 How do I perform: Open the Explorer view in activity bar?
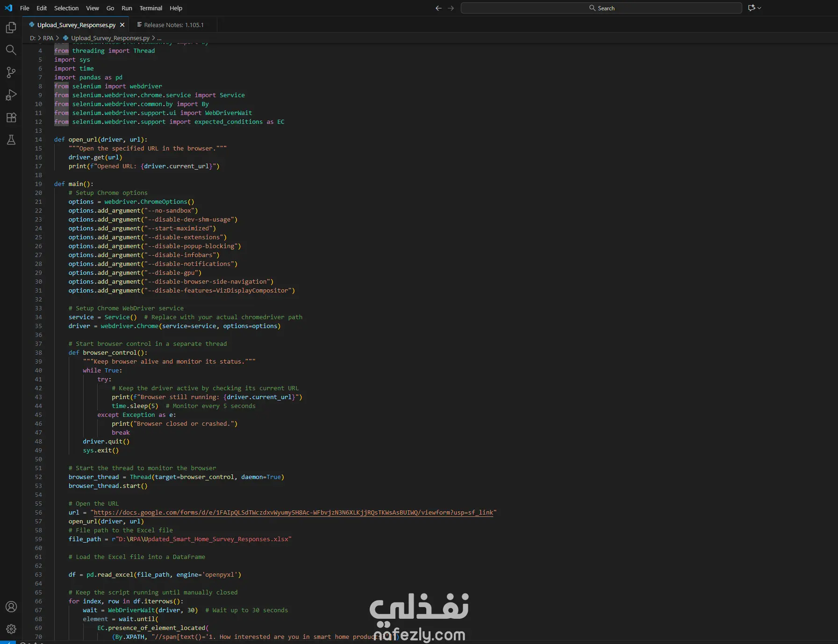coord(11,28)
